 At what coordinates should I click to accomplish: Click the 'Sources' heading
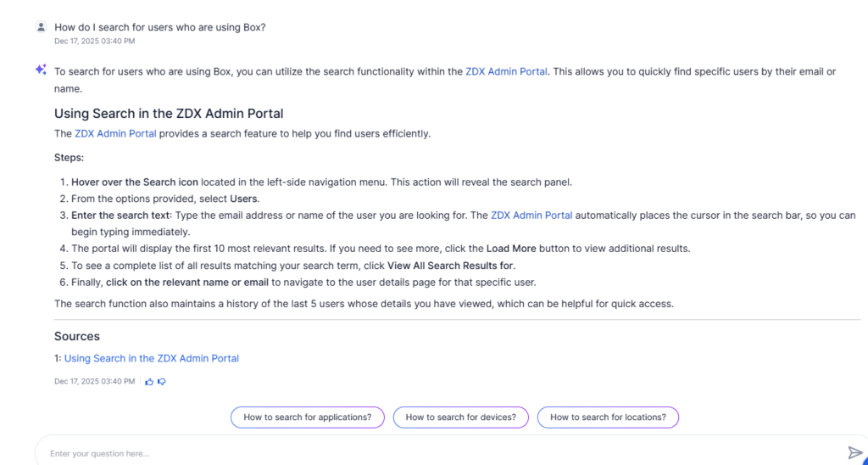point(77,336)
